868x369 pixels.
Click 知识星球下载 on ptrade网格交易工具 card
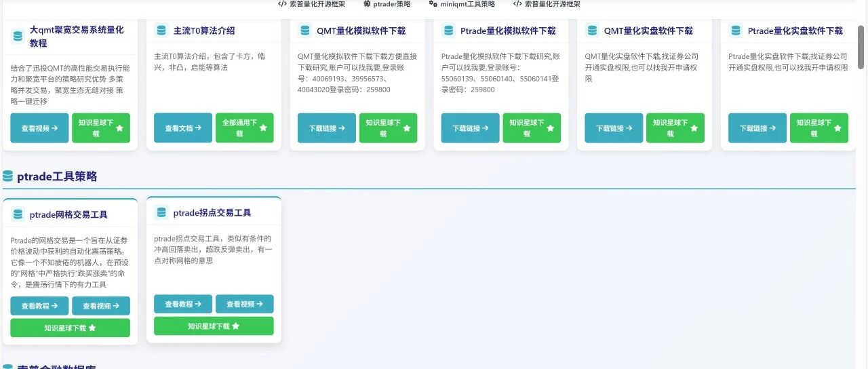[x=70, y=328]
